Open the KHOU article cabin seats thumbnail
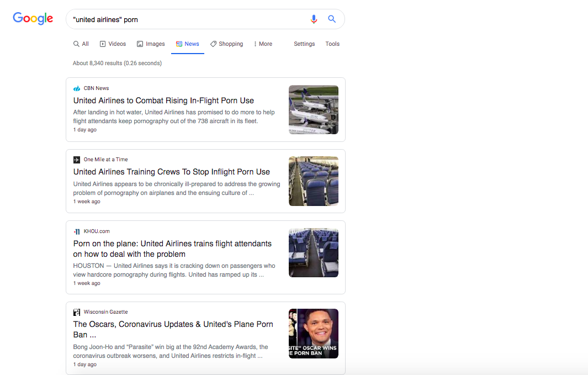Viewport: 588px width, 375px height. click(314, 253)
